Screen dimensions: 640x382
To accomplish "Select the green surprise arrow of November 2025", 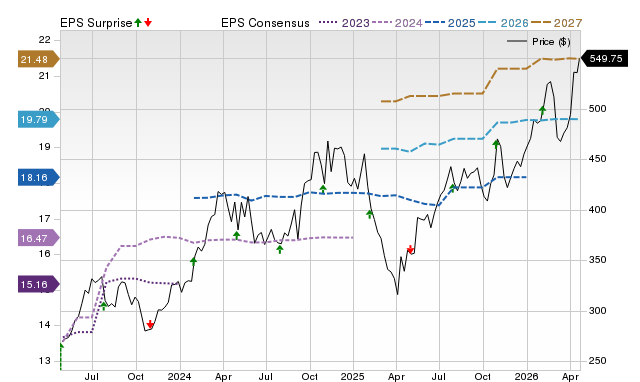I will 496,144.
